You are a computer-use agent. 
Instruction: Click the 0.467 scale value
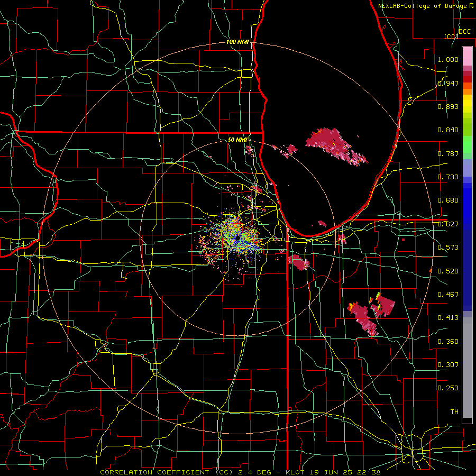click(x=448, y=295)
